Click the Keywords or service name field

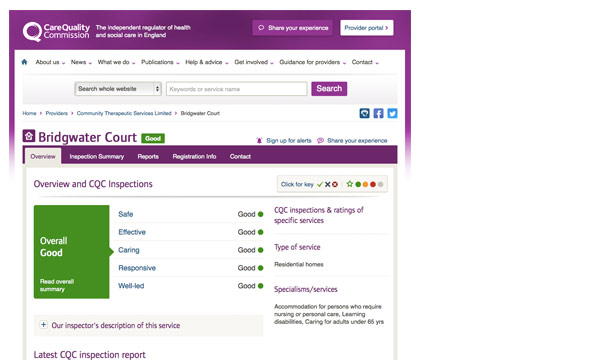tap(236, 89)
